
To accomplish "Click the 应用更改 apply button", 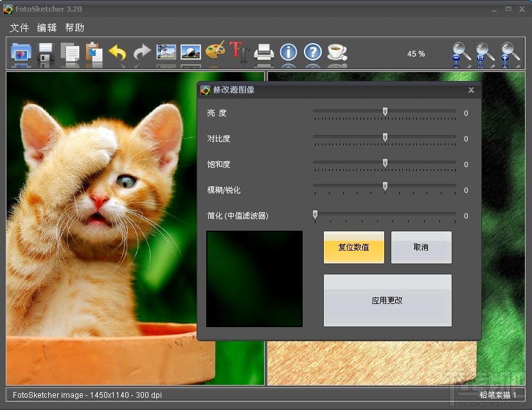I will (387, 300).
